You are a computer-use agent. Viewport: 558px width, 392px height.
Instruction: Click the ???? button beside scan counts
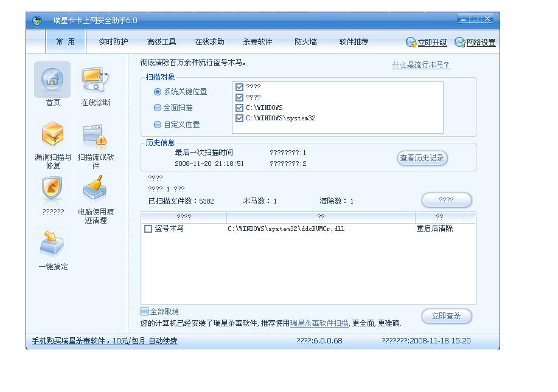(x=447, y=200)
